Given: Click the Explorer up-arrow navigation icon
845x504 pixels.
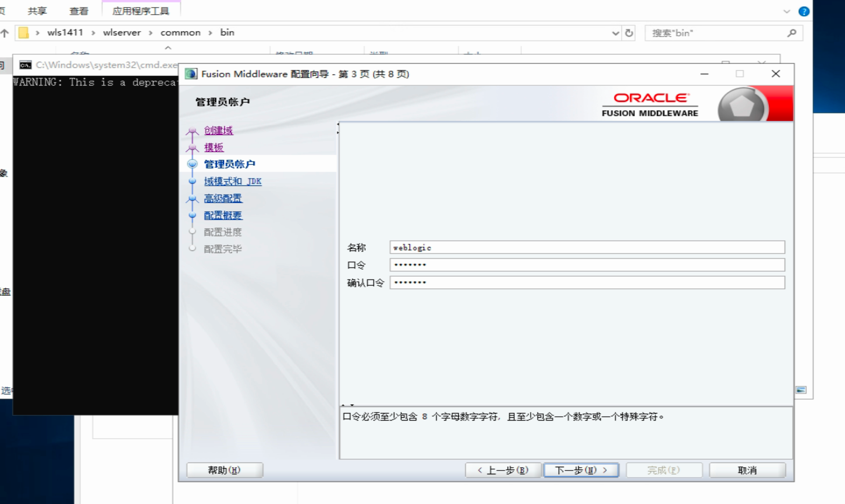Looking at the screenshot, I should point(5,33).
